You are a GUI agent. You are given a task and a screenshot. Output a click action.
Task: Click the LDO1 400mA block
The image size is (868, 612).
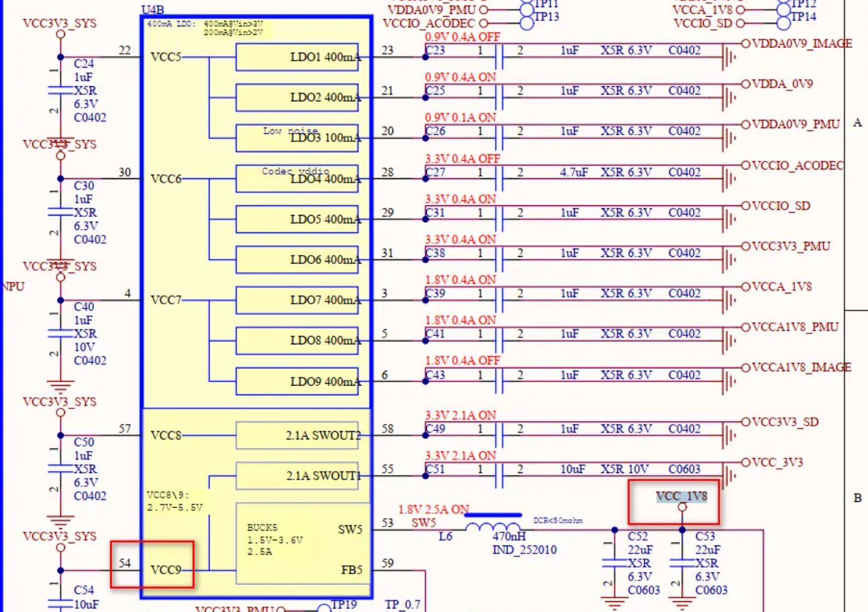[x=297, y=57]
